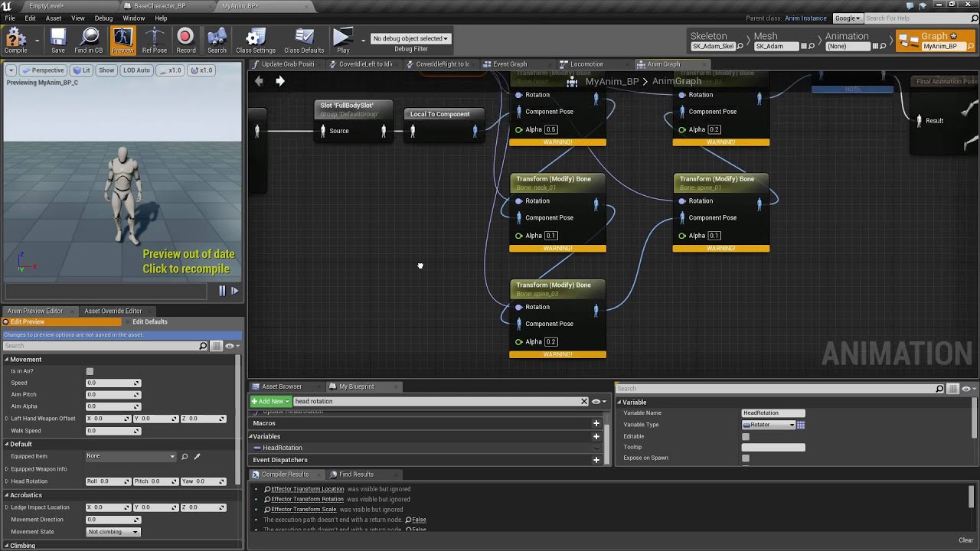Open the Window menu

click(134, 18)
